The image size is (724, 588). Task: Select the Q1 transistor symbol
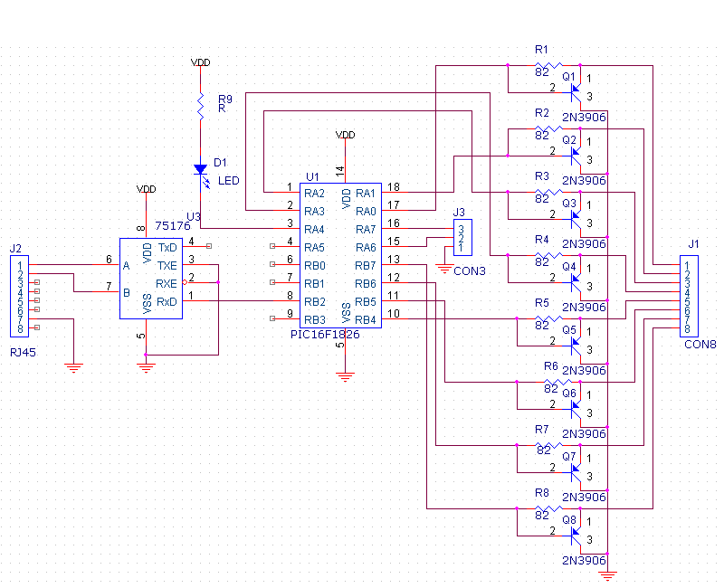576,92
